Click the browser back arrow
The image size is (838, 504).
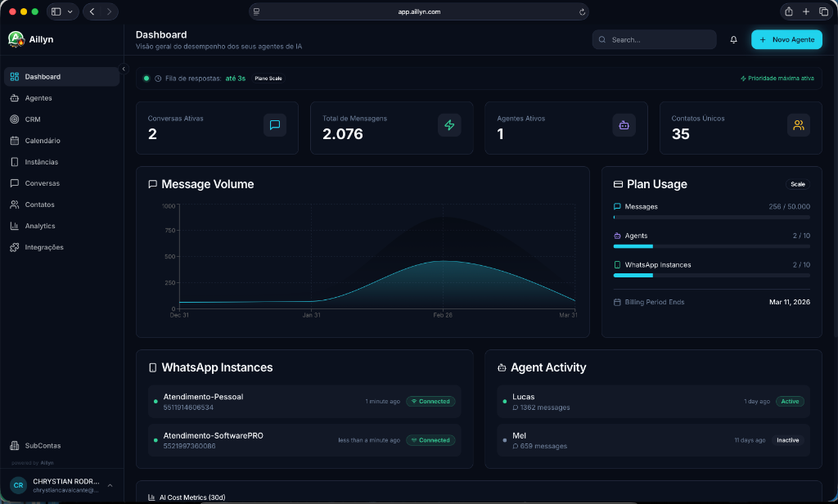[x=92, y=11]
